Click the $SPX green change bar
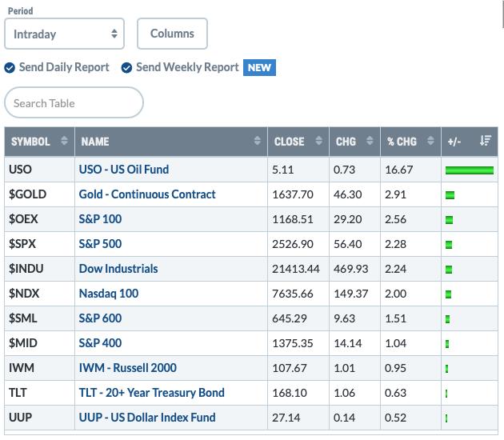Image resolution: width=504 pixels, height=440 pixels. point(449,245)
